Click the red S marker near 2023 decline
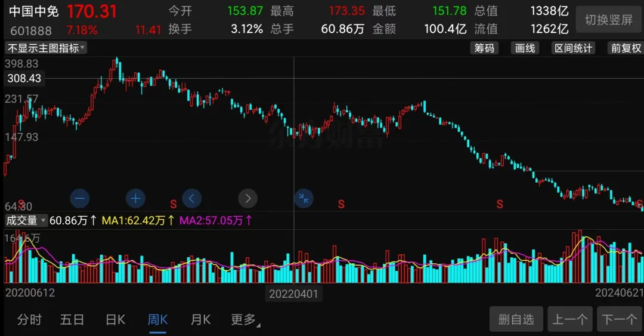The image size is (644, 336). click(500, 204)
